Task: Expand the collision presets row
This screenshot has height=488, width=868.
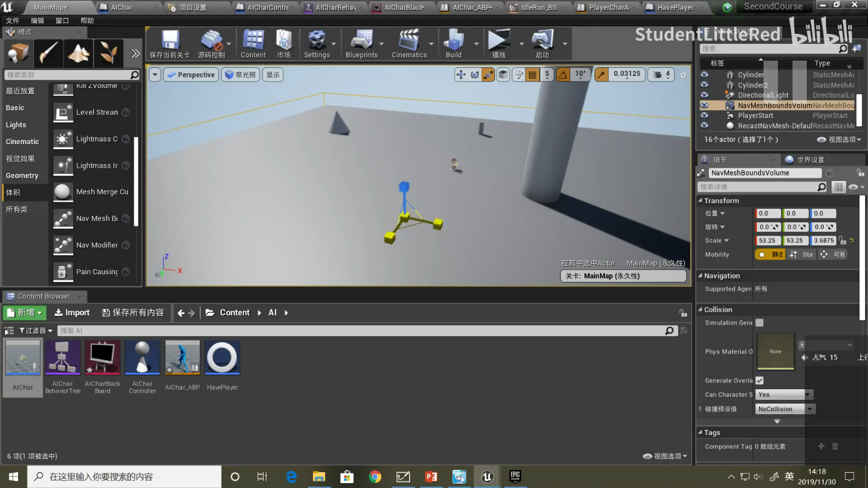Action: coord(701,409)
